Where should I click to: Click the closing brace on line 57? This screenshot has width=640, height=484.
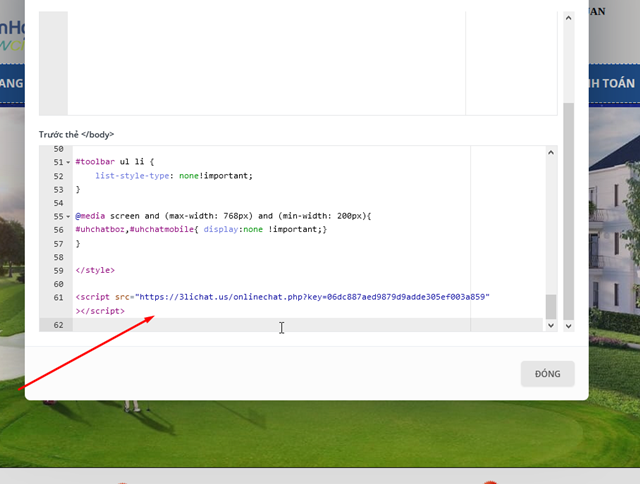(78, 243)
